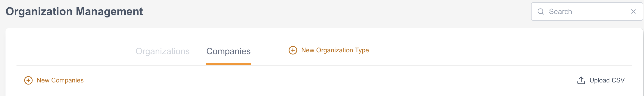Click the word "Management" in the page title
The width and height of the screenshot is (644, 96).
tap(109, 11)
